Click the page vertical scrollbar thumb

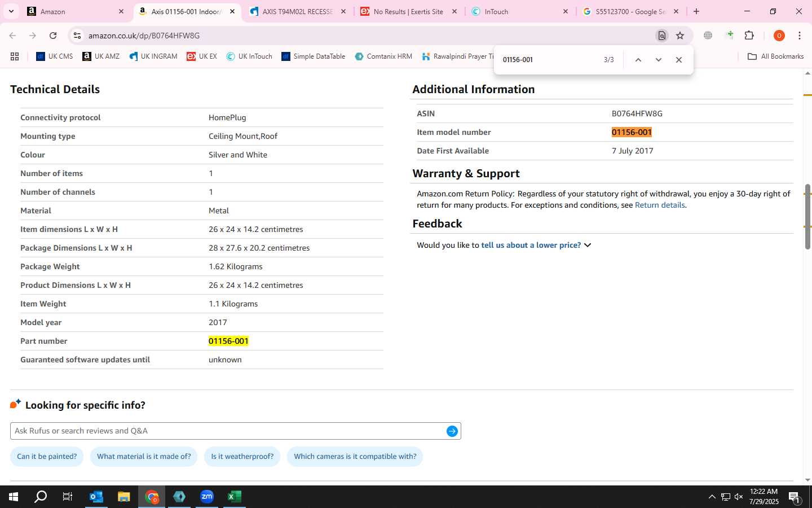tap(807, 217)
